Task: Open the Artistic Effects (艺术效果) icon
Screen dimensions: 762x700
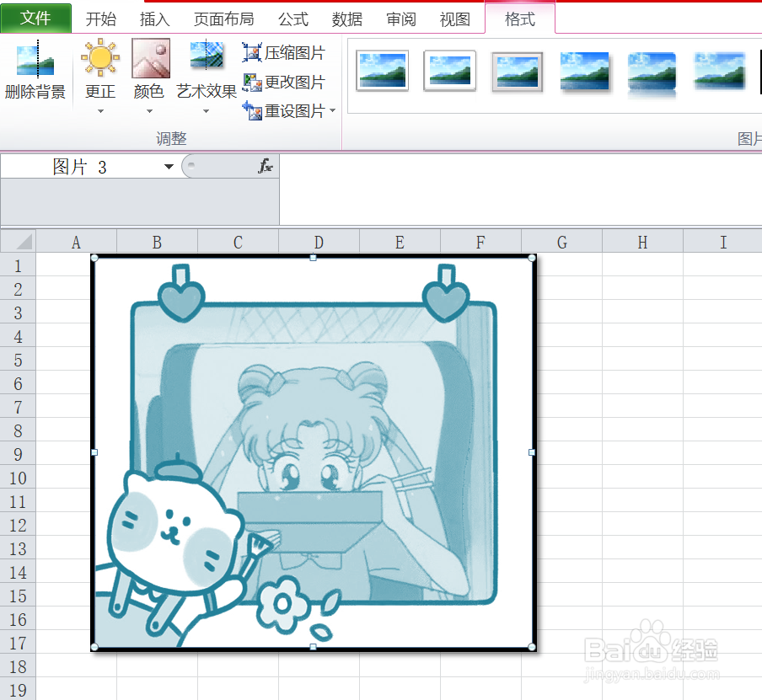Action: tap(207, 55)
